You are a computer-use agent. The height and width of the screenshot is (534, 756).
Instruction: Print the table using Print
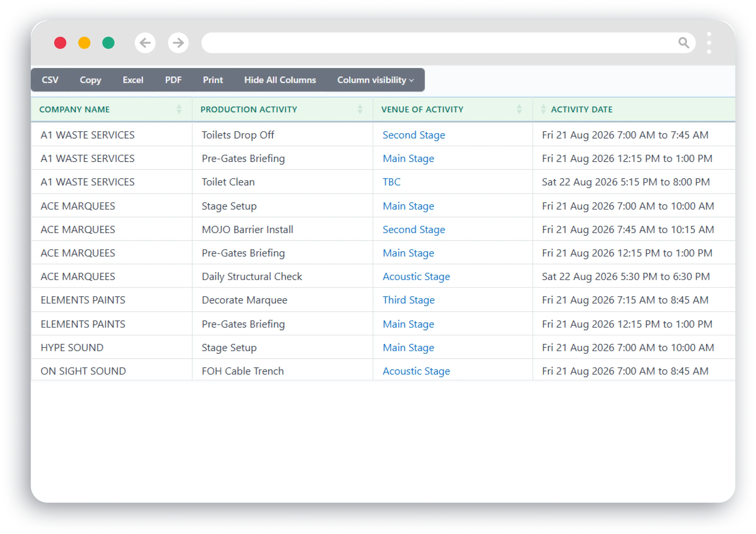coord(213,80)
